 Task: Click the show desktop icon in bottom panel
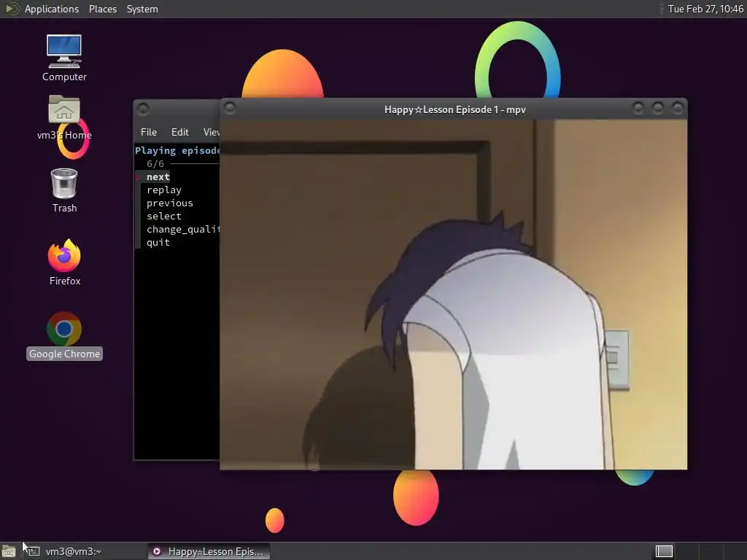9,551
